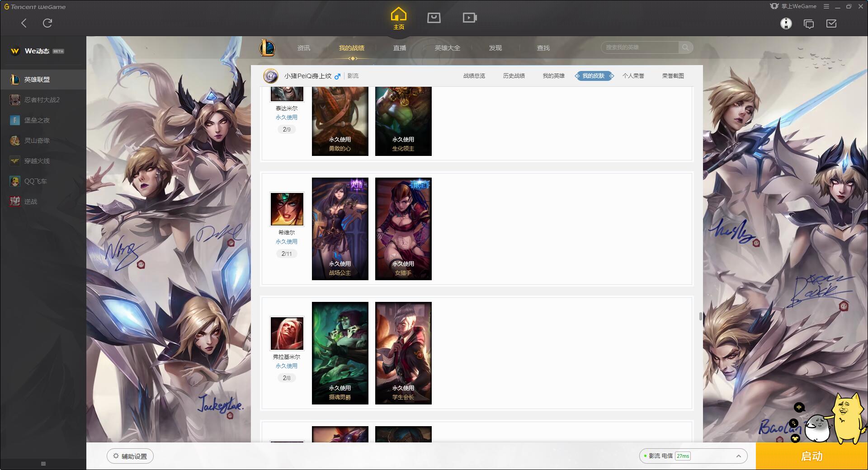
Task: Open the 我的皮肤 sub-tab
Action: point(594,76)
